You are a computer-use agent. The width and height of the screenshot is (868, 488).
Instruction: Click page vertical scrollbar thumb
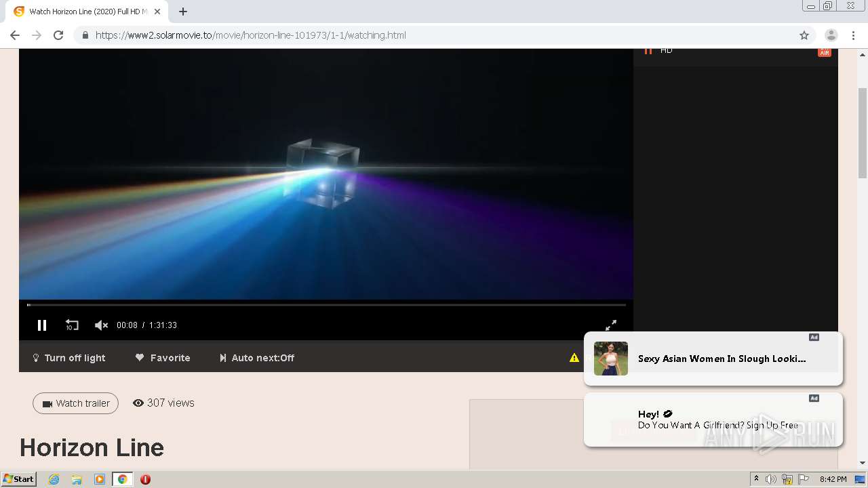863,132
